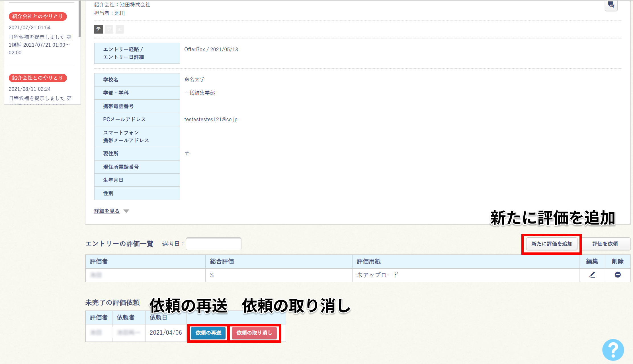This screenshot has height=364, width=633.
Task: Click the 評価を依頼 button
Action: (605, 244)
